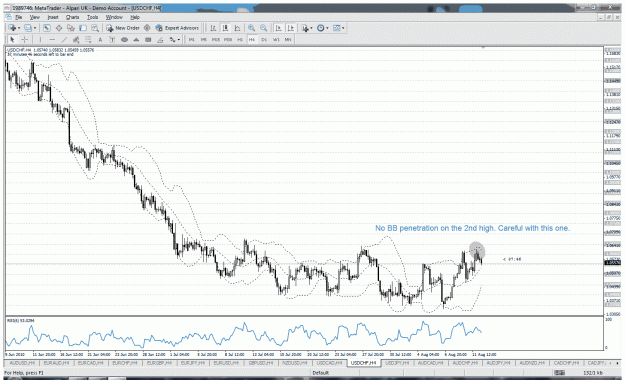Set timeframe to M1
The width and height of the screenshot is (625, 380).
[x=192, y=39]
